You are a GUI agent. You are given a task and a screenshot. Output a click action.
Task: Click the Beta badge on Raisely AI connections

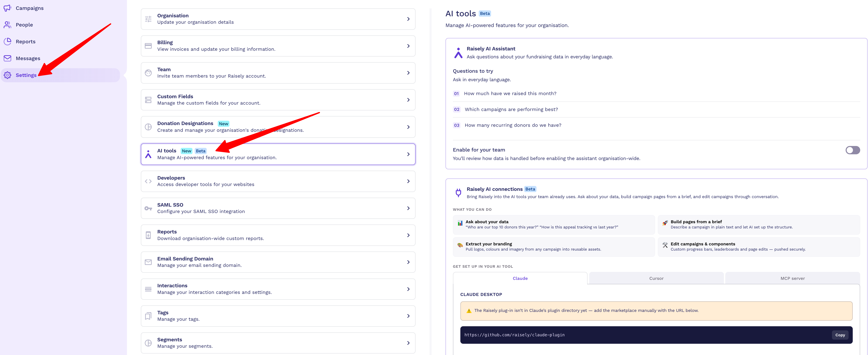tap(530, 189)
